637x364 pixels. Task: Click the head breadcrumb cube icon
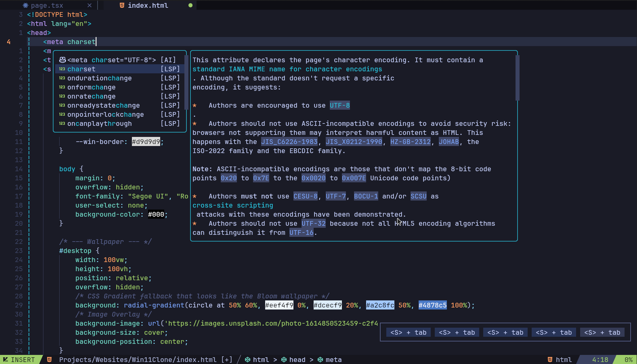(284, 360)
